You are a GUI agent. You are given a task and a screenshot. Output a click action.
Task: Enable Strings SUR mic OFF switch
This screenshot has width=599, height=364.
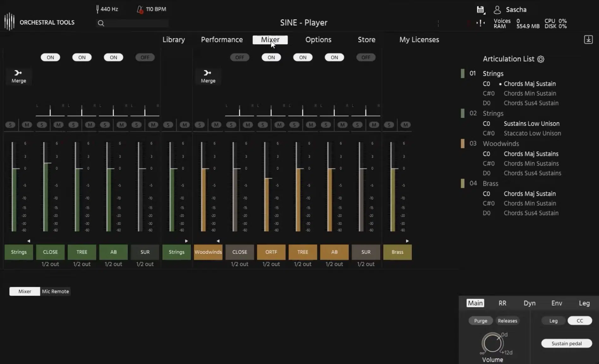point(145,57)
